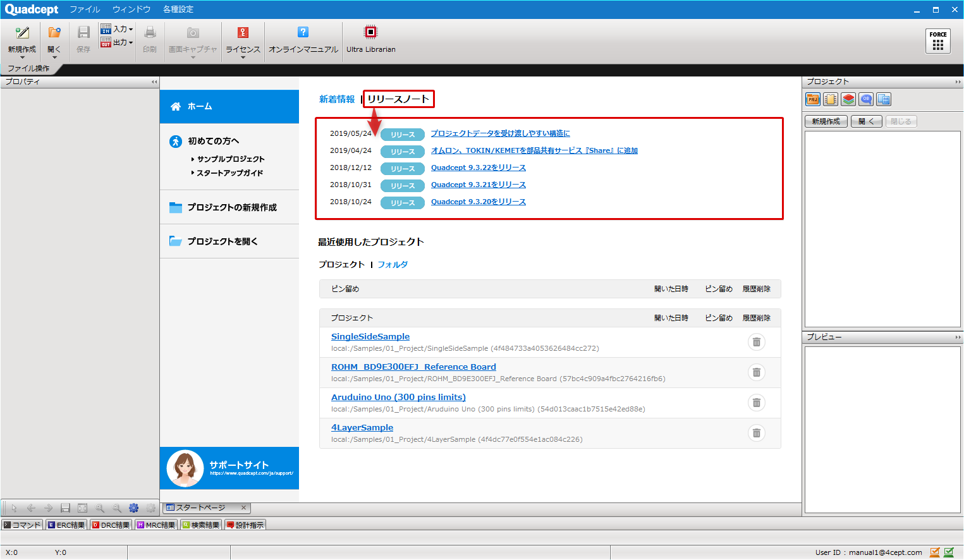Screen dimensions: 964x560
Task: Collapse the プレビュー panel with double-arrow
Action: pos(958,337)
